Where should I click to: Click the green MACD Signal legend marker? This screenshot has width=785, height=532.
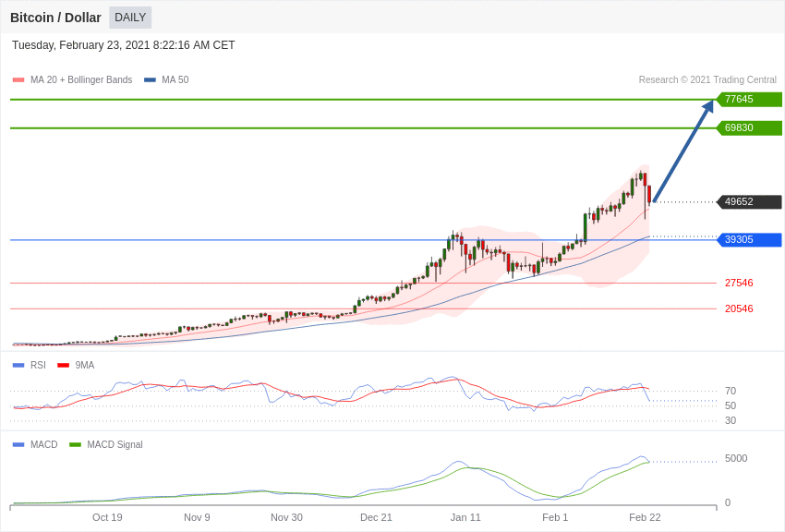75,445
